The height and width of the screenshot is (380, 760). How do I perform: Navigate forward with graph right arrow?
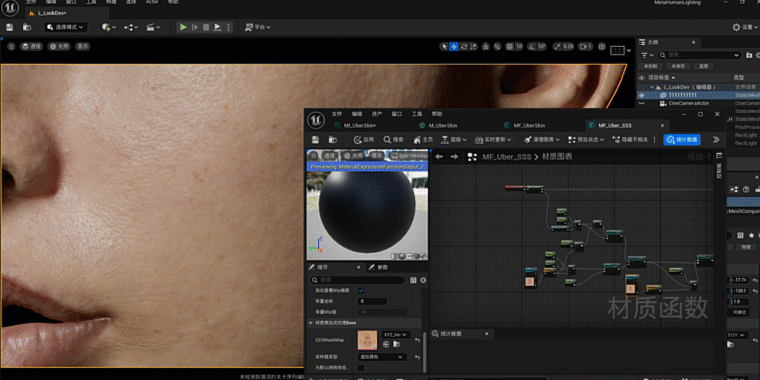click(454, 156)
